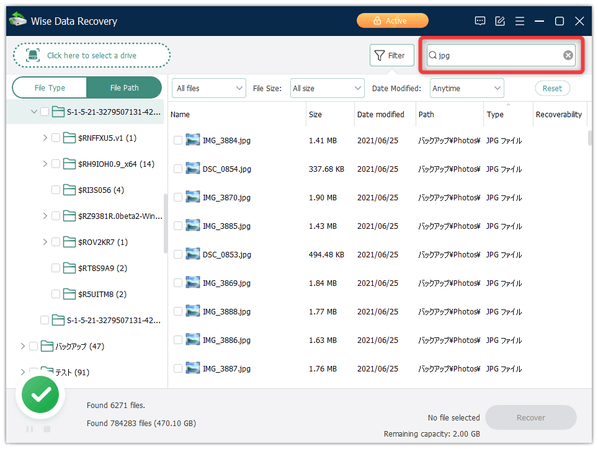Screen dimensions: 598x449
Task: Click the green scan-complete checkmark icon
Action: (x=40, y=394)
